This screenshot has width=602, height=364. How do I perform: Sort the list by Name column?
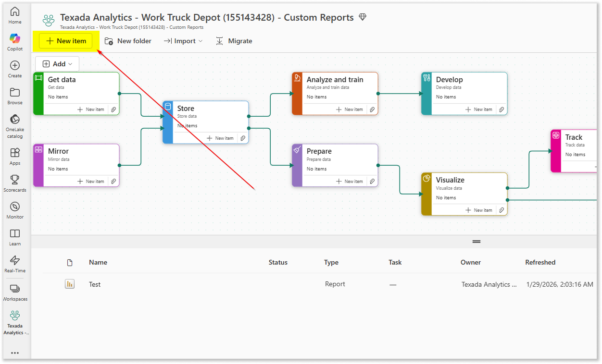[98, 263]
